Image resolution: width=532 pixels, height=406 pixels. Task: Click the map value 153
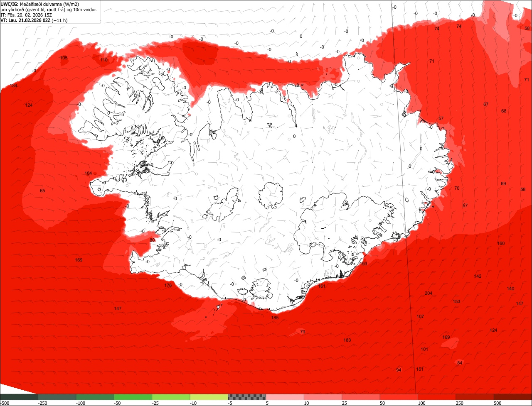[x=456, y=301]
